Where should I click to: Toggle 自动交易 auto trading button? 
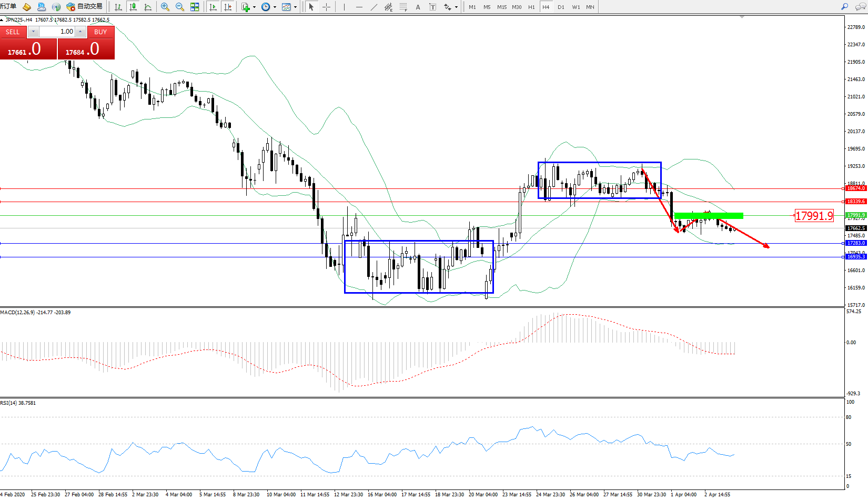click(84, 7)
